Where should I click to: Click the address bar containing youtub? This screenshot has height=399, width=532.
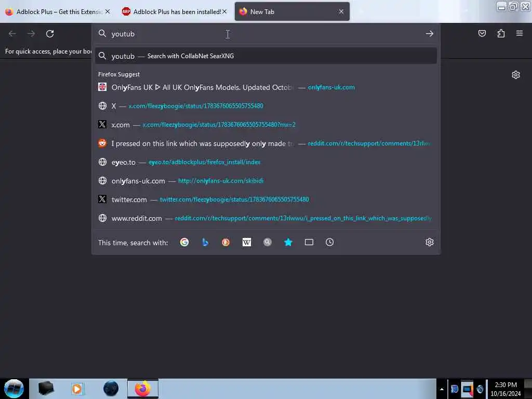pyautogui.click(x=265, y=34)
